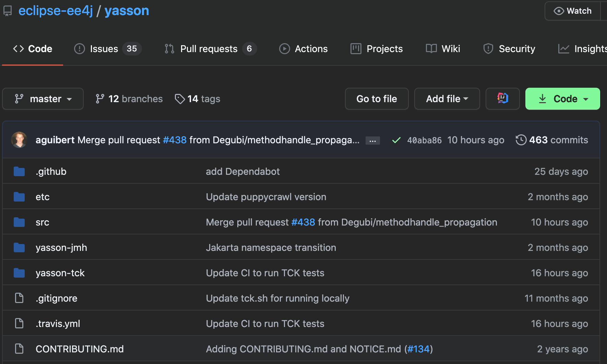Click the Wiki book icon

431,49
